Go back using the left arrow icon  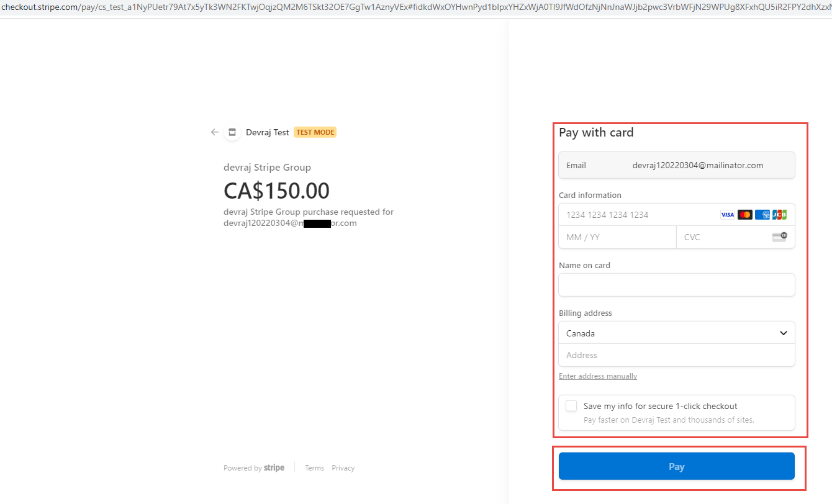[215, 132]
